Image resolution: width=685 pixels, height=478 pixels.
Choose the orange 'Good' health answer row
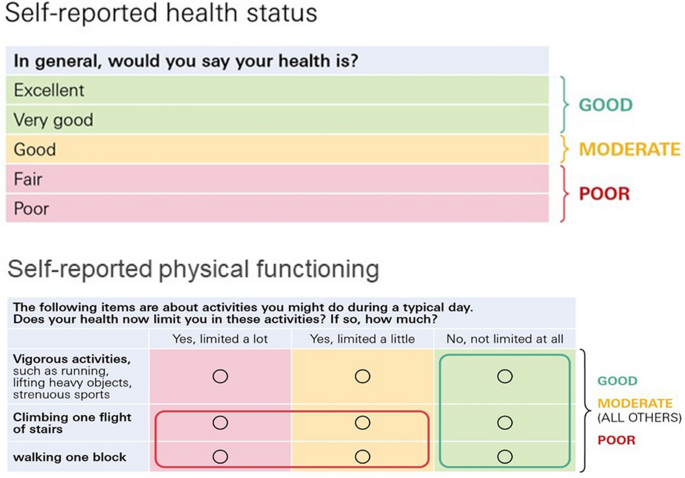click(278, 150)
